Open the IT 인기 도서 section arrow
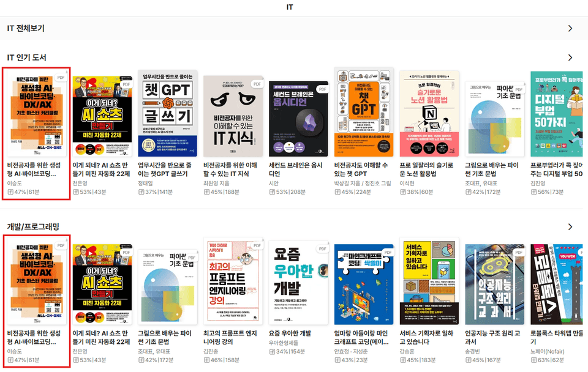The height and width of the screenshot is (372, 588). [570, 58]
